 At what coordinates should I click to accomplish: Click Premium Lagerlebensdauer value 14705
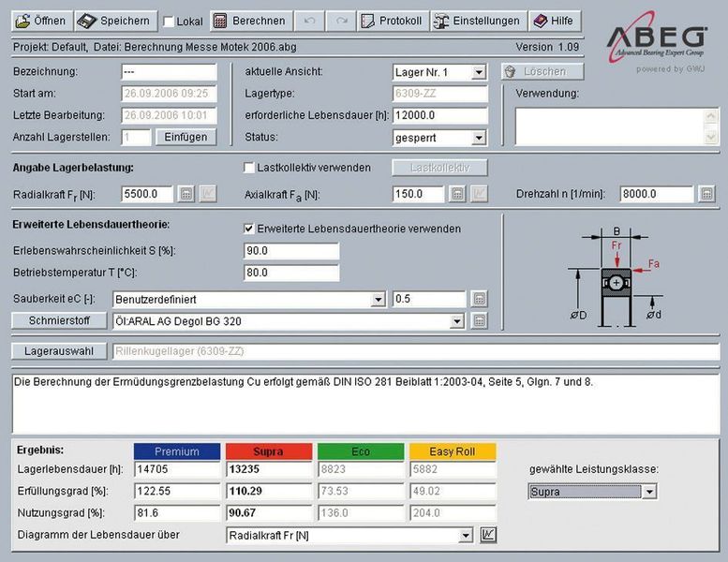[177, 469]
